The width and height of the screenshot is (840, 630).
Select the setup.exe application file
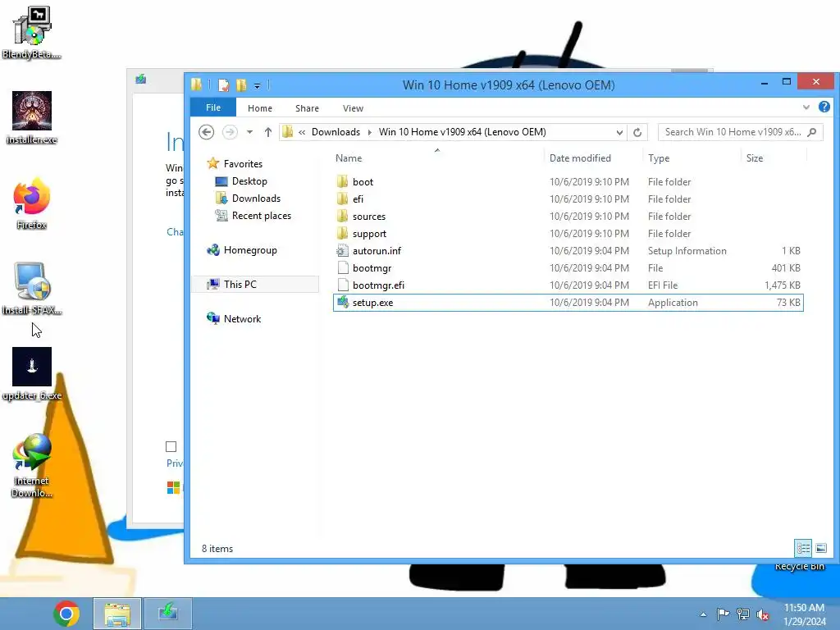pyautogui.click(x=568, y=303)
